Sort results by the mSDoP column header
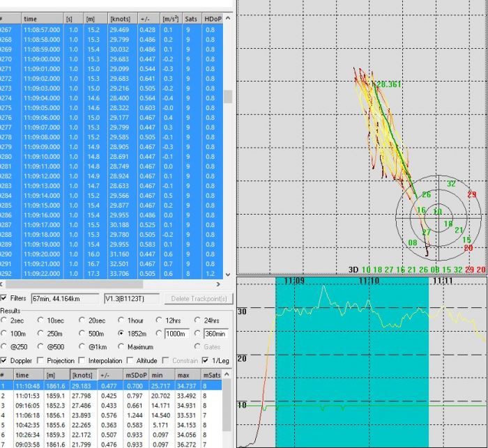The width and height of the screenshot is (488, 448). (x=134, y=375)
